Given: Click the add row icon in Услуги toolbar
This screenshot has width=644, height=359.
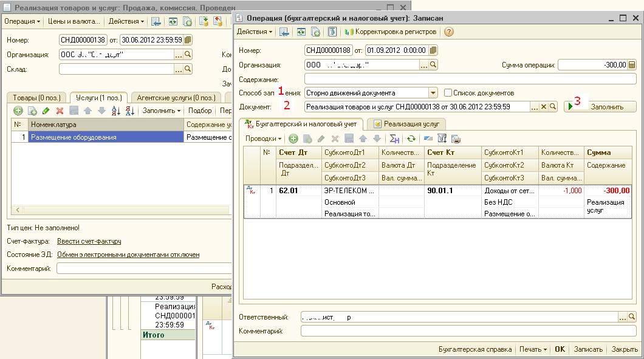Looking at the screenshot, I should [x=18, y=111].
